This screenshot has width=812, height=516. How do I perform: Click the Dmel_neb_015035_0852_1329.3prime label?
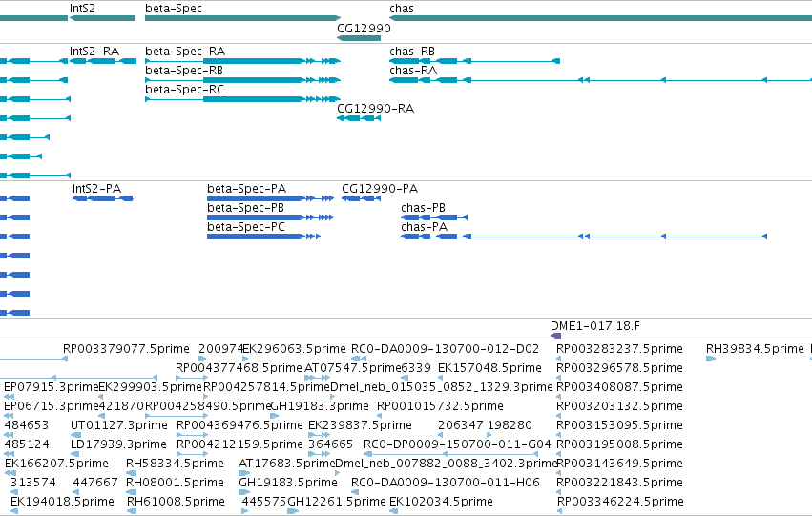click(x=442, y=387)
